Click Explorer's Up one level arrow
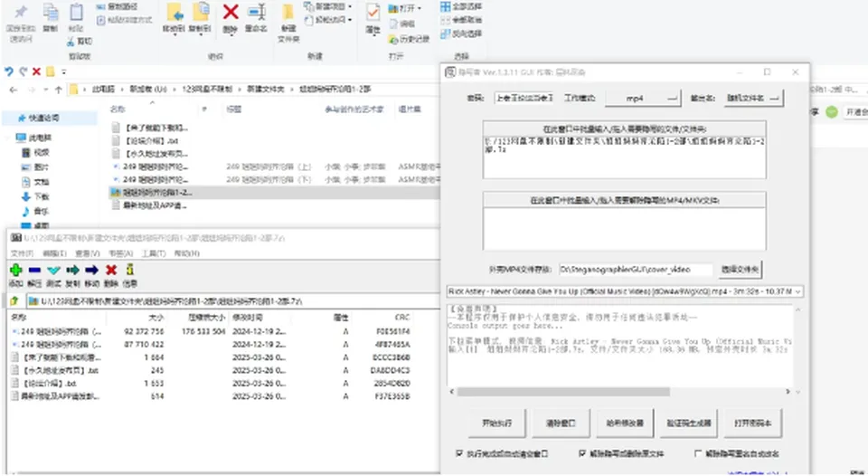 click(x=59, y=90)
